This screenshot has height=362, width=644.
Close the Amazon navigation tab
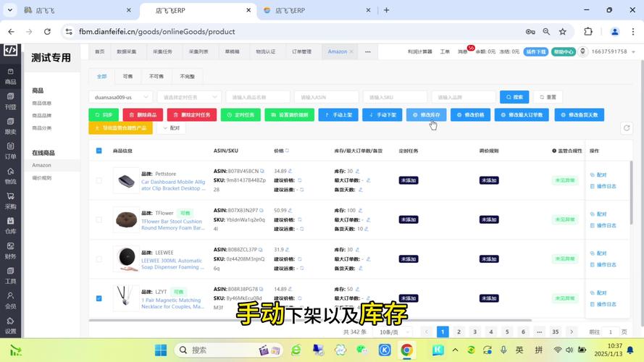click(x=351, y=51)
